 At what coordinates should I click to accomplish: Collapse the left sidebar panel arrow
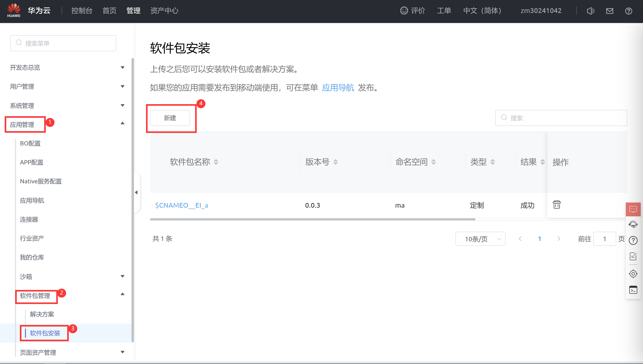tap(136, 192)
